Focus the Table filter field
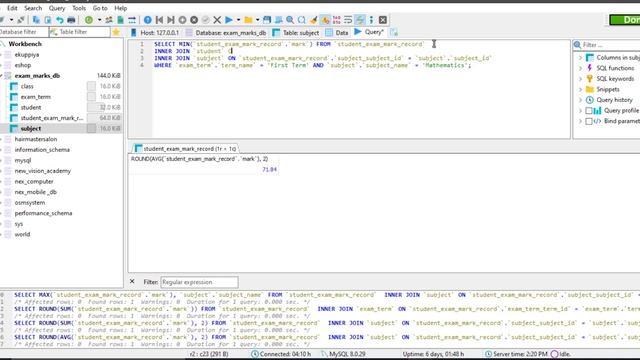Viewport: 640px width, 360px height. click(80, 32)
